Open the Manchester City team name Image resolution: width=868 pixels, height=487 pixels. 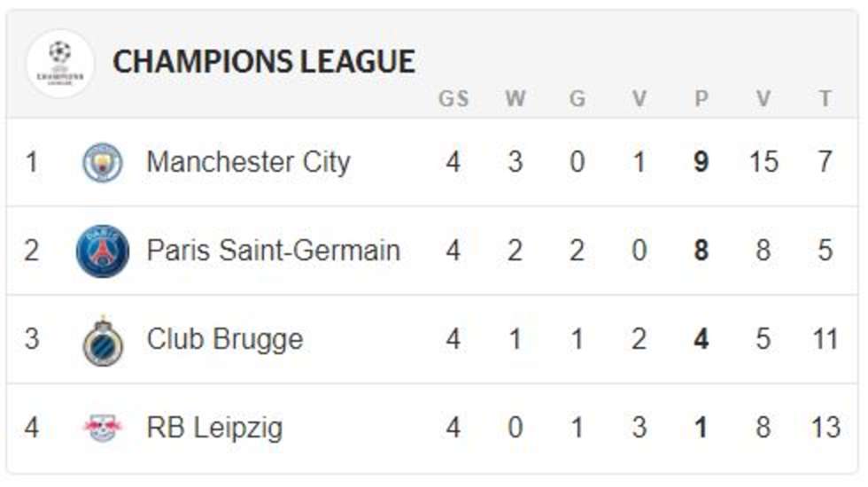pos(249,162)
